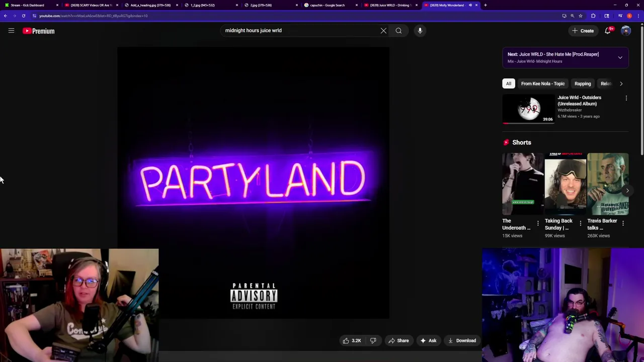Play Travis Barker talks short thumbnail
644x362 pixels.
608,184
